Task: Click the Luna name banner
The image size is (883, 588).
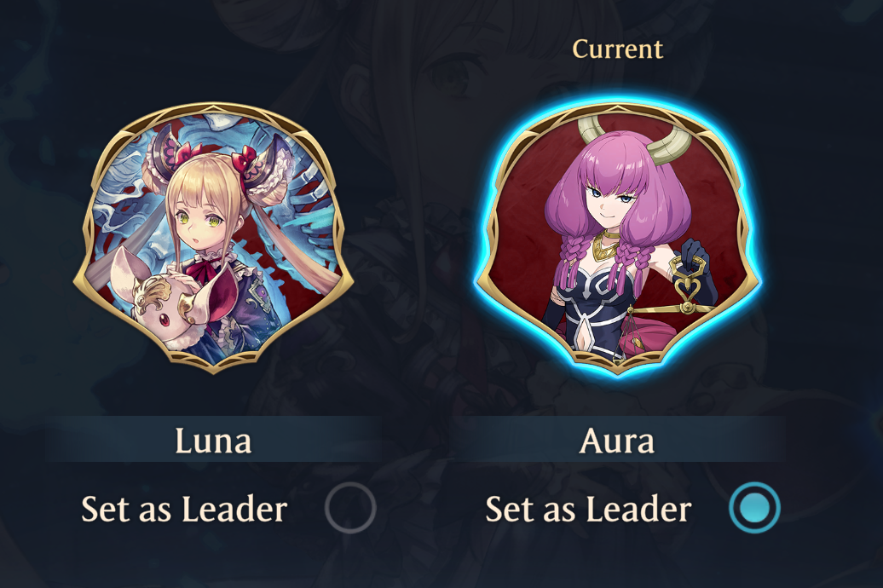Action: [x=213, y=440]
